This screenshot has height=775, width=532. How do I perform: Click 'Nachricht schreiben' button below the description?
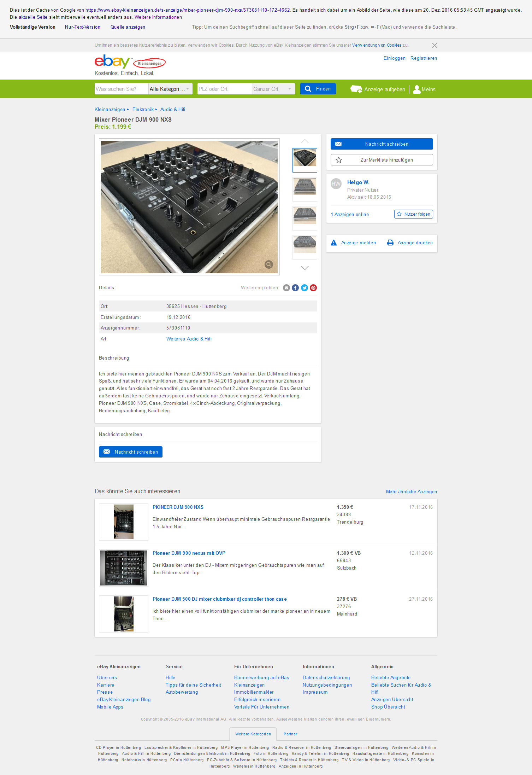131,452
